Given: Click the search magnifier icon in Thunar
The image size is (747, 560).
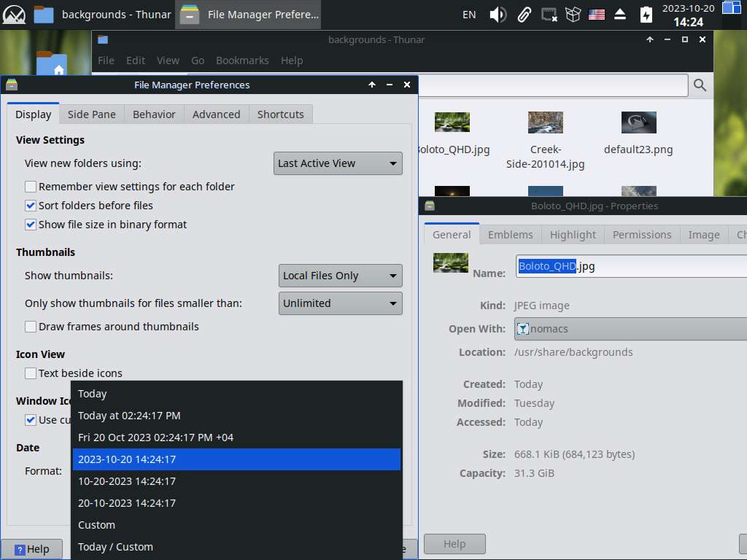Looking at the screenshot, I should 700,85.
